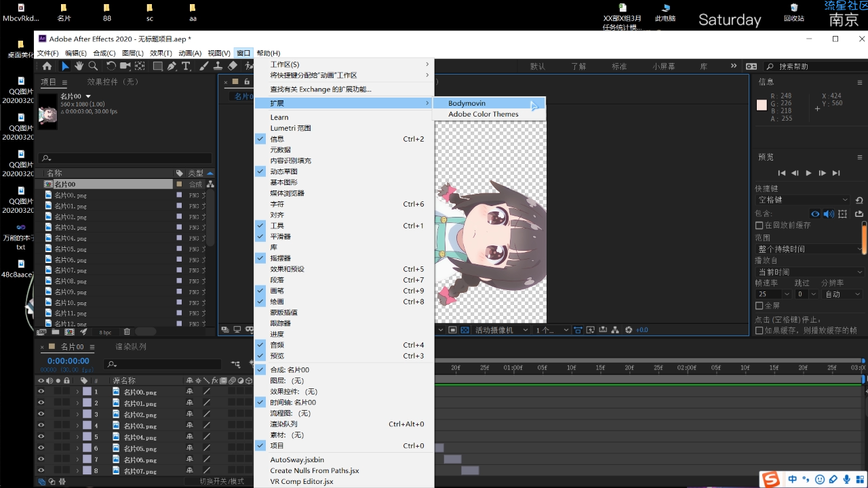Check 全屏 checkbox in Preview panel

pyautogui.click(x=759, y=306)
